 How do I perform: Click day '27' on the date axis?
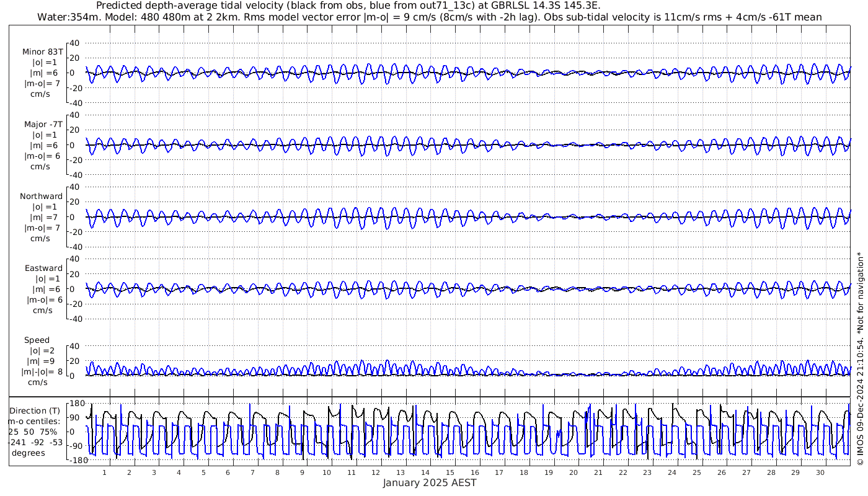(746, 472)
